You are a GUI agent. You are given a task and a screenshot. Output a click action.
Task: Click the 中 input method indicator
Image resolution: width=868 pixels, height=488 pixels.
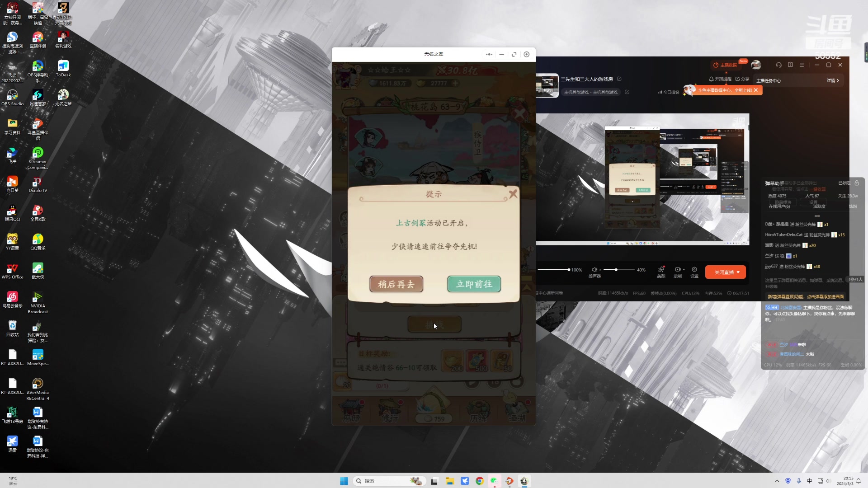tap(810, 481)
